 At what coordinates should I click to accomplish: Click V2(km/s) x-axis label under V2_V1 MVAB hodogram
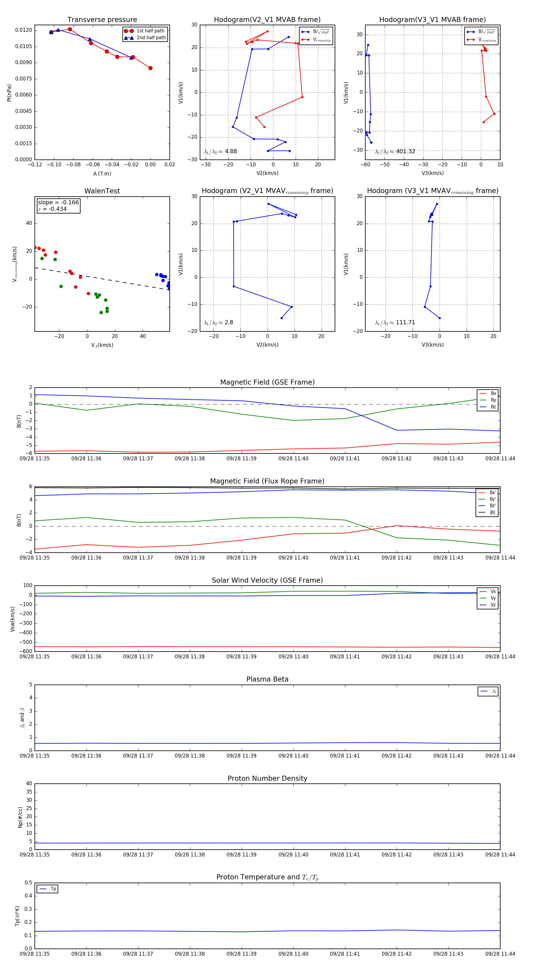click(x=267, y=173)
